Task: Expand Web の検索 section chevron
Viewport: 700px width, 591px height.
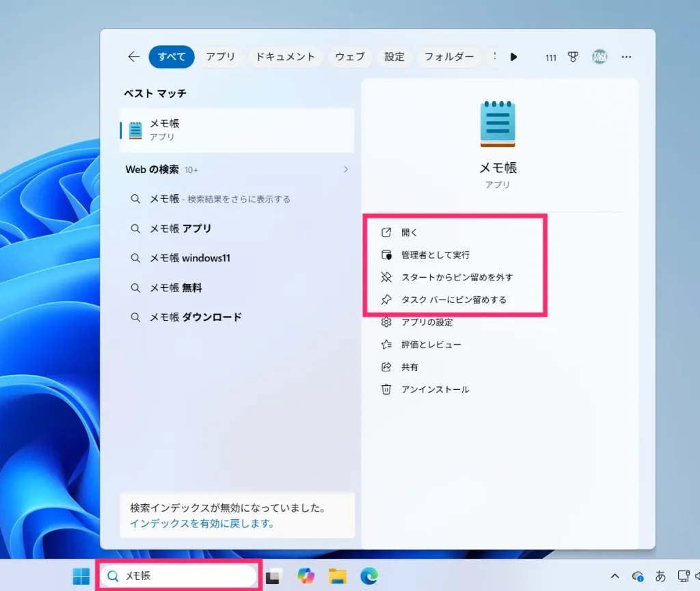Action: point(345,170)
